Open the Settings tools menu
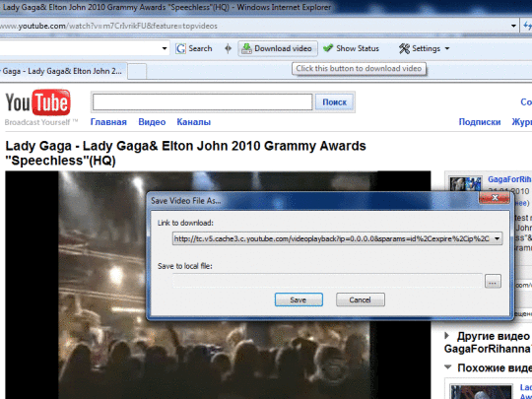The image size is (532, 399). coord(425,48)
